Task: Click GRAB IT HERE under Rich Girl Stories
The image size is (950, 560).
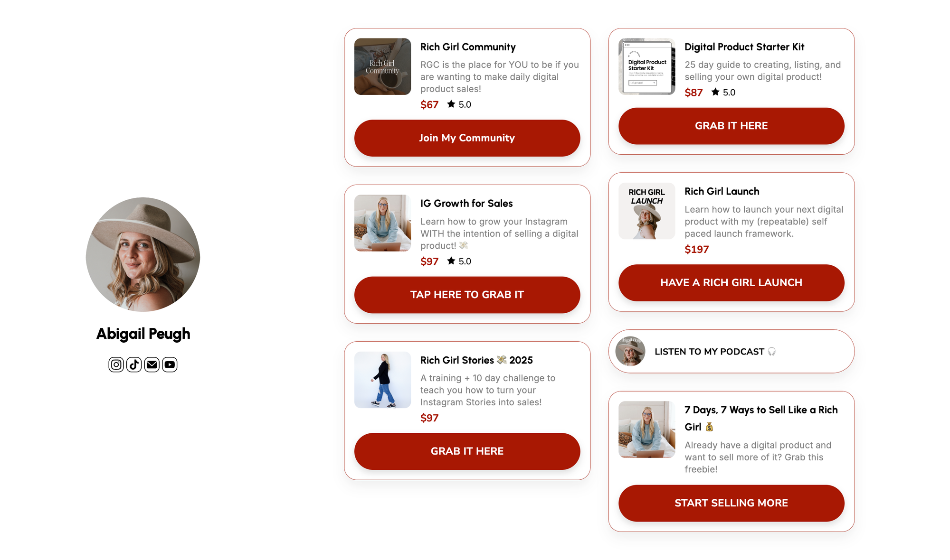Action: [x=467, y=451]
